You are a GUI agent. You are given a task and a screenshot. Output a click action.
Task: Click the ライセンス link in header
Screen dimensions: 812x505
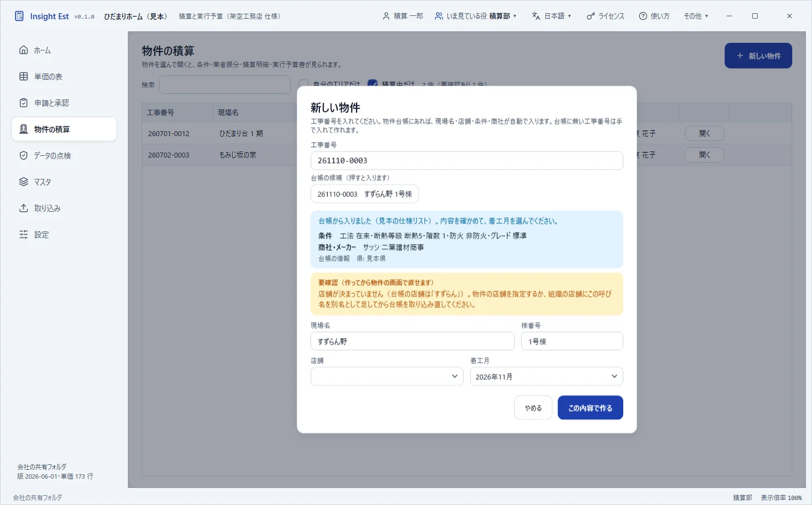click(x=606, y=16)
